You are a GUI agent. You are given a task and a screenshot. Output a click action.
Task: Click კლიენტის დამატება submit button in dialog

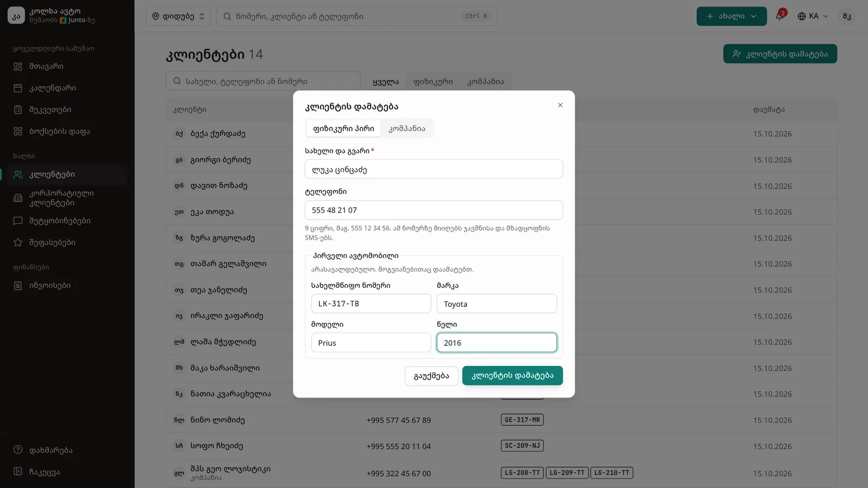[513, 376]
